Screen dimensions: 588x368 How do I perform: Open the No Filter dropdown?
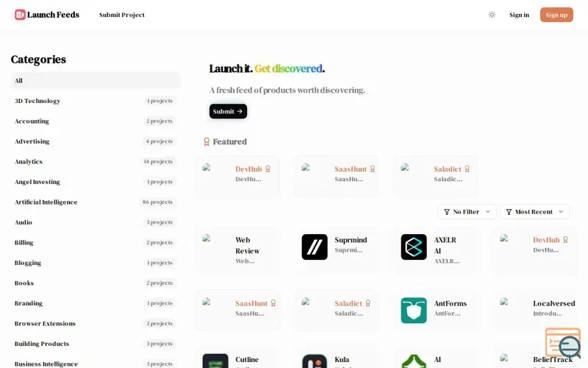pos(467,212)
